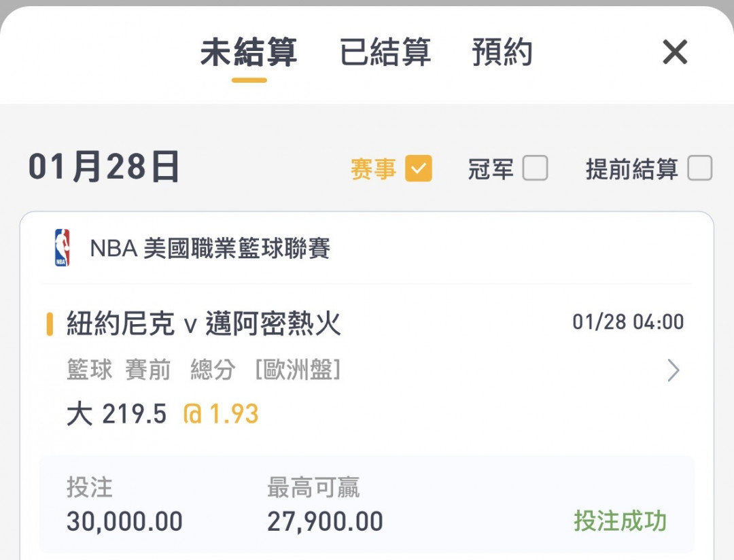Screen dimensions: 734x560
Task: Click the match time 01/28 04:00
Action: 628,322
